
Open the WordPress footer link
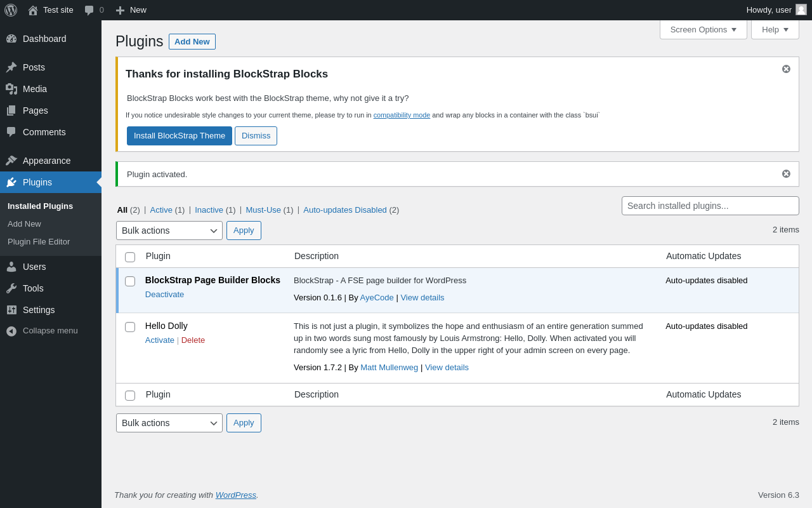(x=236, y=495)
